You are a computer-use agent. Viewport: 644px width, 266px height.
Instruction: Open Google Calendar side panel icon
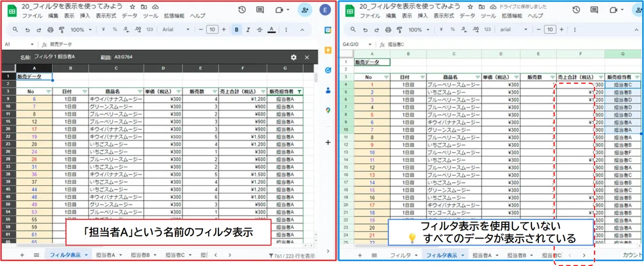pyautogui.click(x=328, y=31)
